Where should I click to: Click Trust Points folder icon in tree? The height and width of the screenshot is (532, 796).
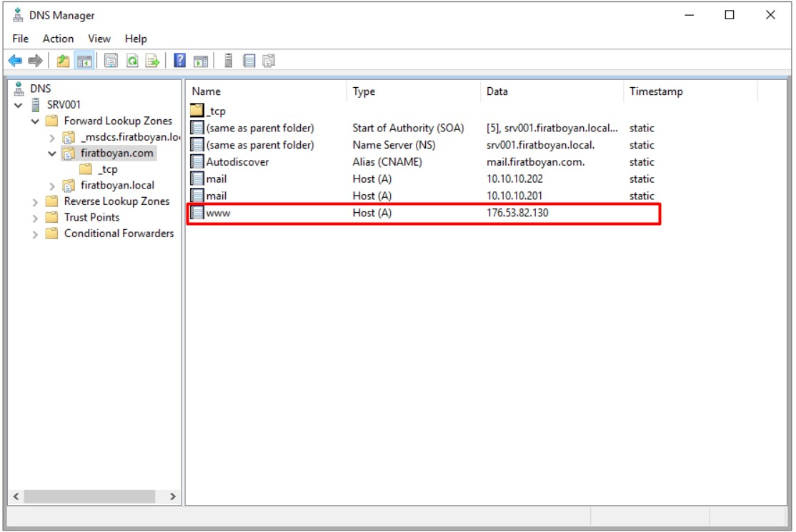point(51,217)
